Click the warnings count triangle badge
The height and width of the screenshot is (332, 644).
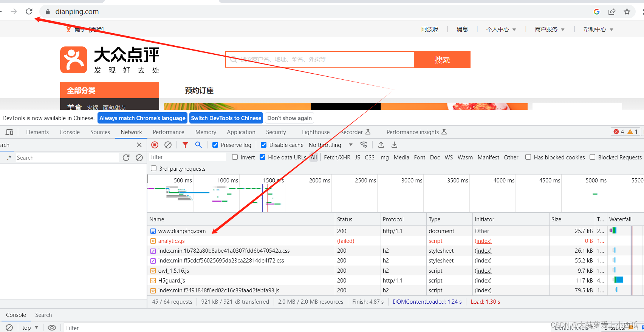click(633, 131)
